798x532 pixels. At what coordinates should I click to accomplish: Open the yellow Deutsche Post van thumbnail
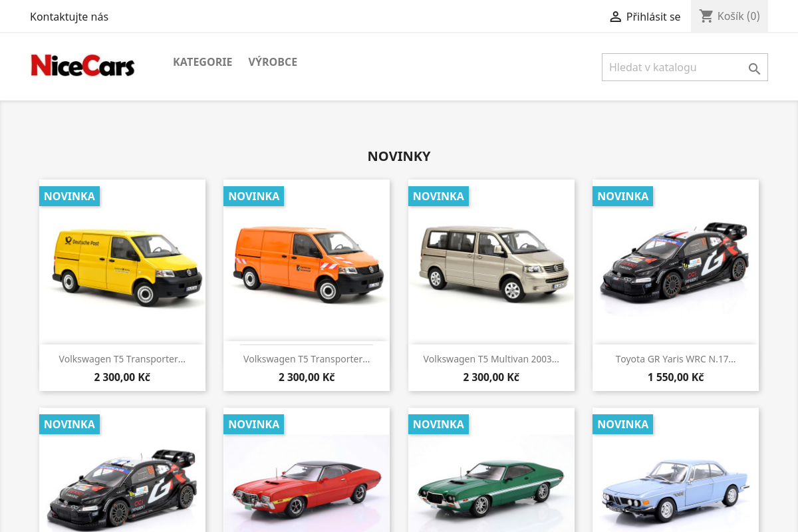(122, 262)
